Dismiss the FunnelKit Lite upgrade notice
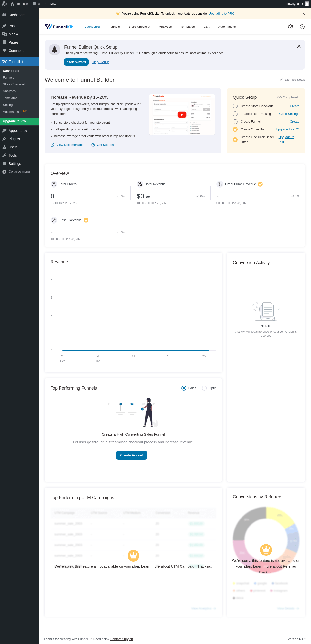 coord(303,14)
